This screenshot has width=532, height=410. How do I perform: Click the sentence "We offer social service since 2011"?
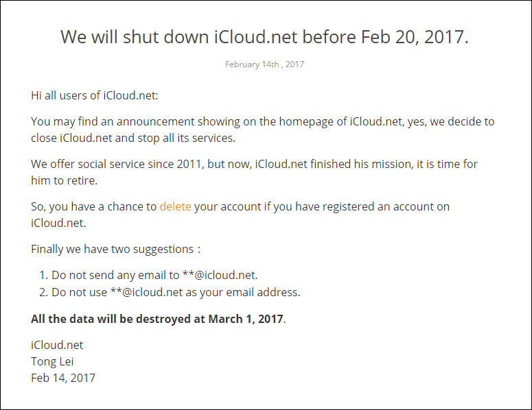click(x=116, y=164)
